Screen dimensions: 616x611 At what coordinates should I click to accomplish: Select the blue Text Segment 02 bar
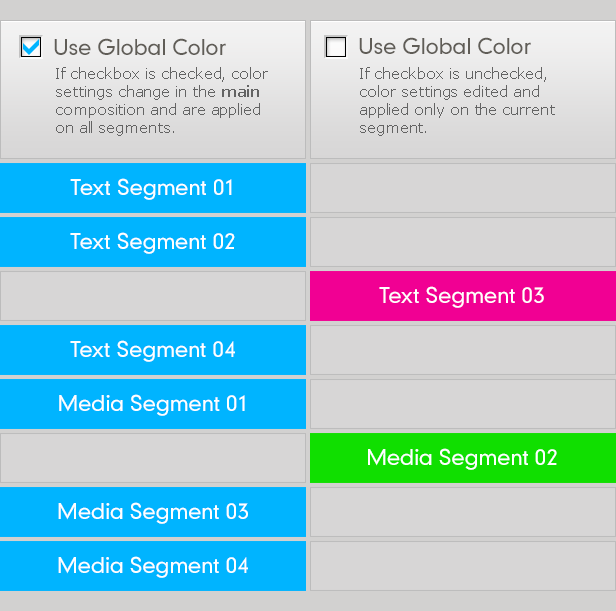153,242
